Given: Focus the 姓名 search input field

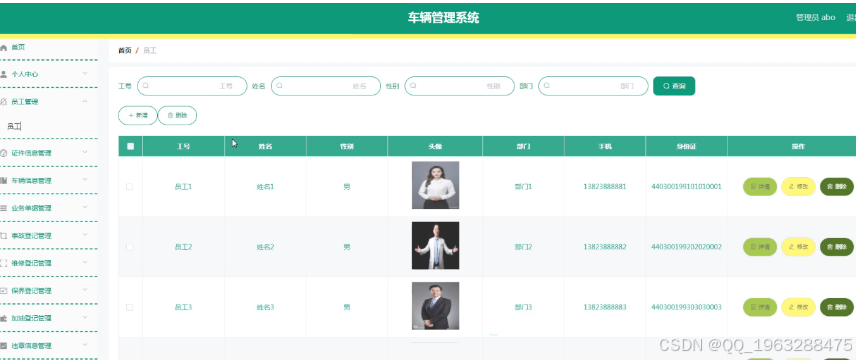Looking at the screenshot, I should [326, 86].
